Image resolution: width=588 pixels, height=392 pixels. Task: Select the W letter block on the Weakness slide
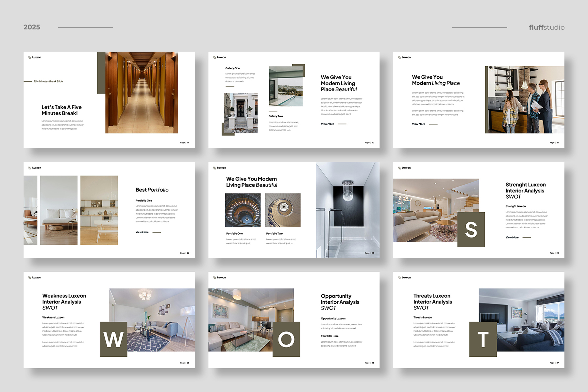tap(113, 339)
